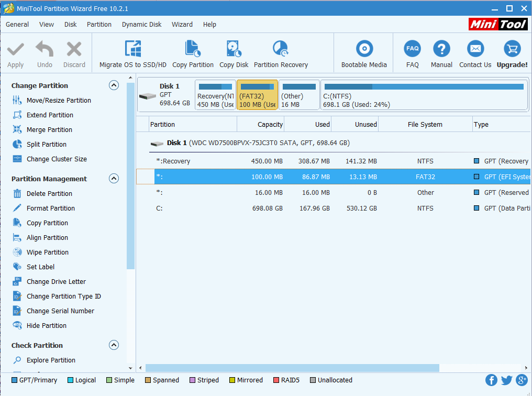Select Disk 1 GPT in disk map
Image resolution: width=532 pixels, height=396 pixels.
166,95
